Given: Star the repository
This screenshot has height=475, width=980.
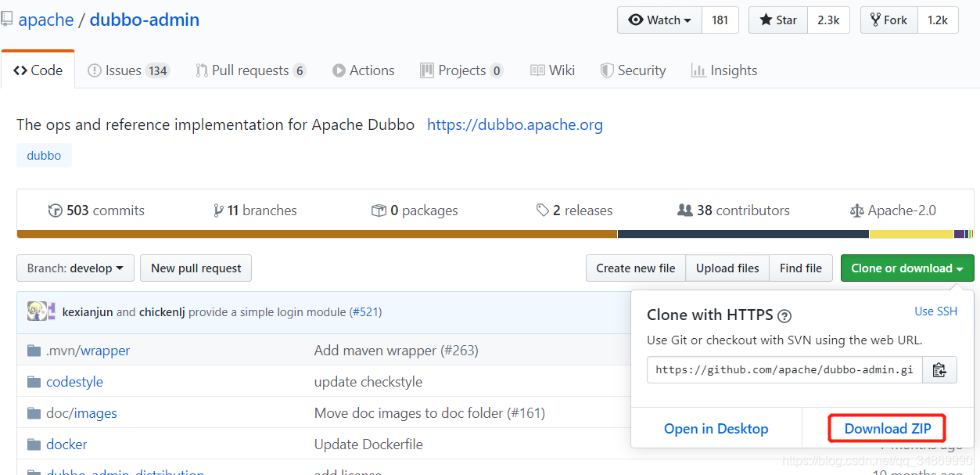Looking at the screenshot, I should 778,20.
